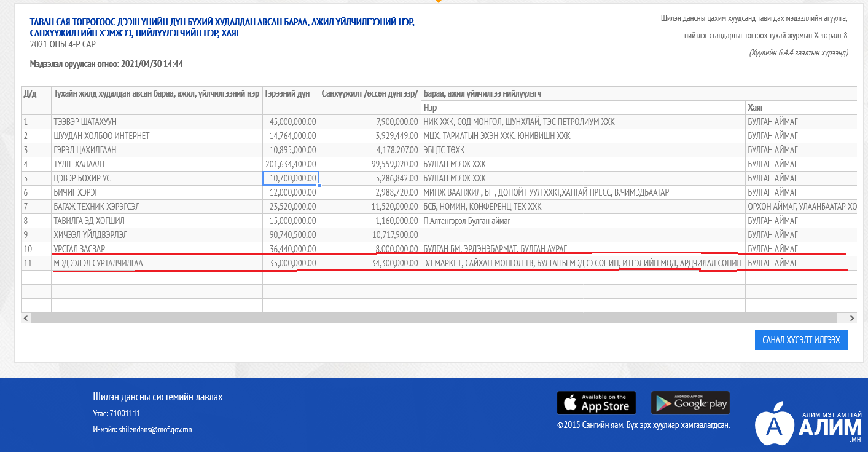Click the Хуулийн 6.4.4 заалтын хүрээнд note
The height and width of the screenshot is (452, 868).
pyautogui.click(x=799, y=53)
